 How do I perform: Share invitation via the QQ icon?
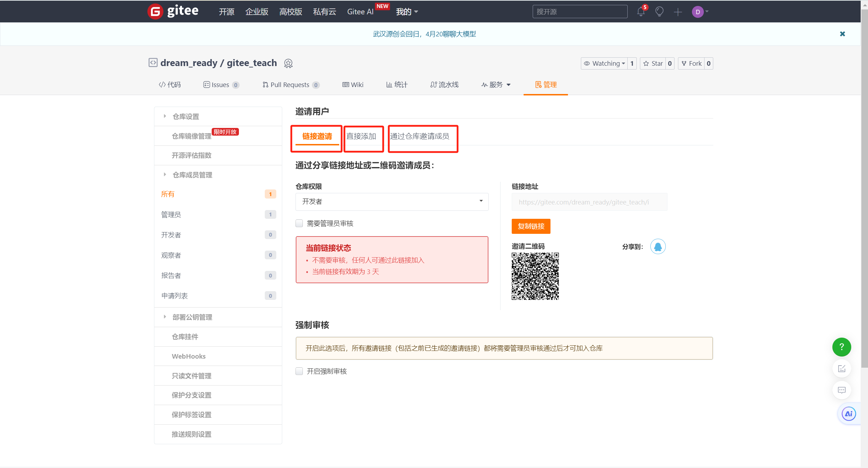[x=658, y=246]
